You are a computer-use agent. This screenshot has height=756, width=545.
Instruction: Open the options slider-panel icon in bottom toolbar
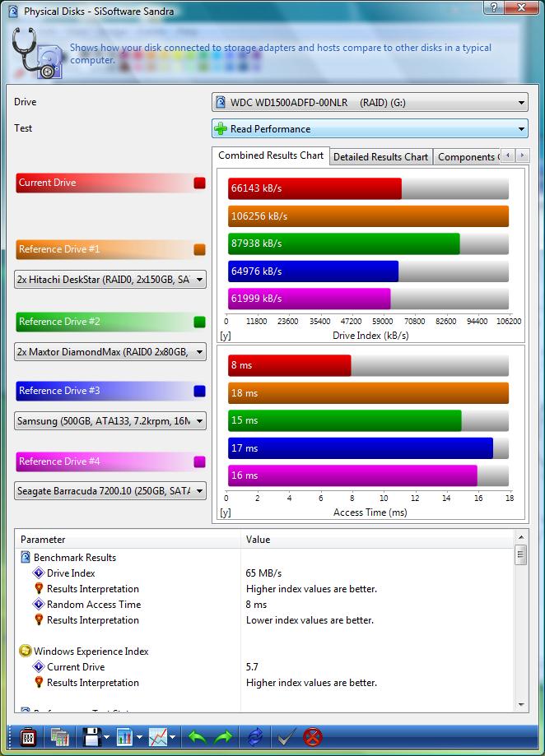point(28,737)
